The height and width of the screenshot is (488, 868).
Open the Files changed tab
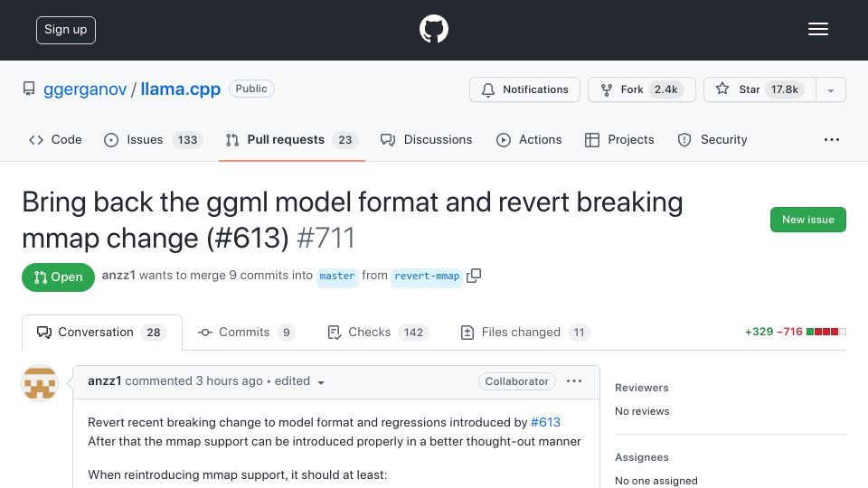tap(524, 333)
